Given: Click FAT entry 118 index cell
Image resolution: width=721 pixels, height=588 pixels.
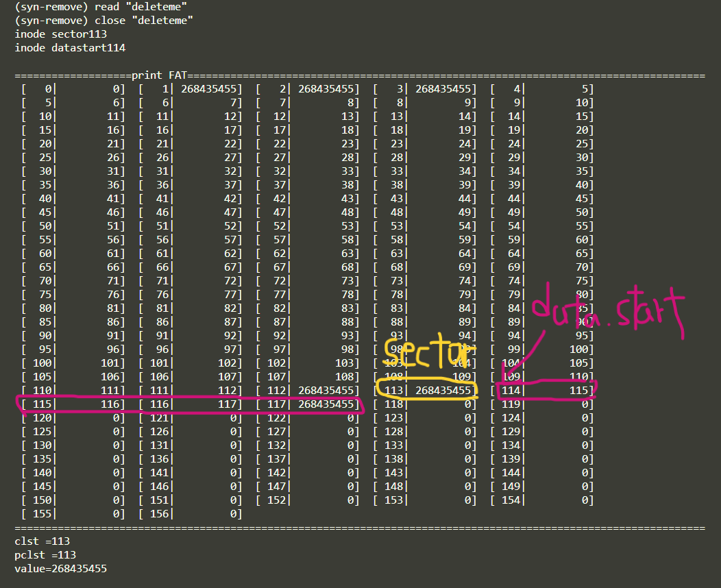Looking at the screenshot, I should pos(393,404).
